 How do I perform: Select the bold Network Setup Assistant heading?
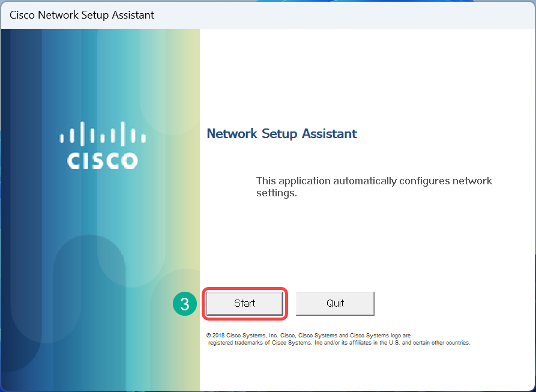tap(282, 133)
